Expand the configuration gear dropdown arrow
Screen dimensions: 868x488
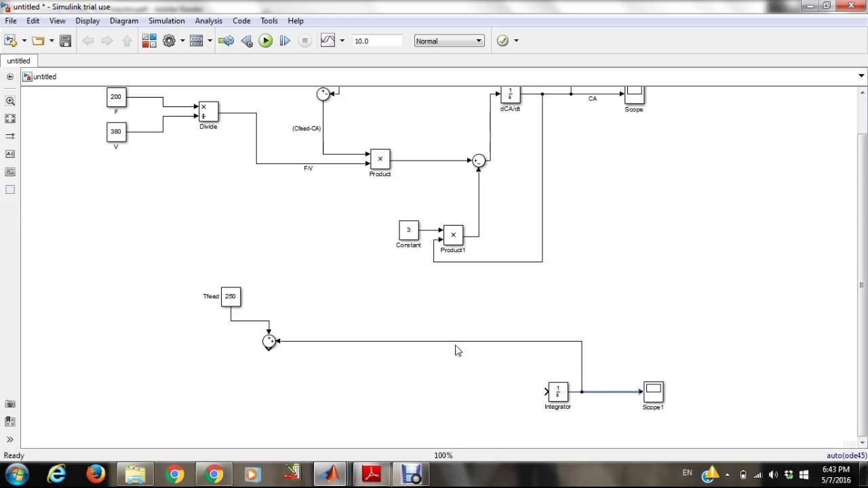182,41
